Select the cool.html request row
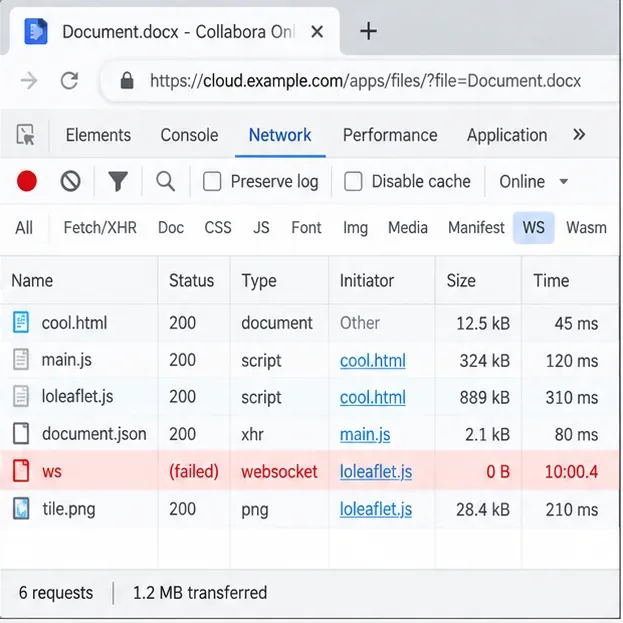623x623 pixels. (x=309, y=323)
